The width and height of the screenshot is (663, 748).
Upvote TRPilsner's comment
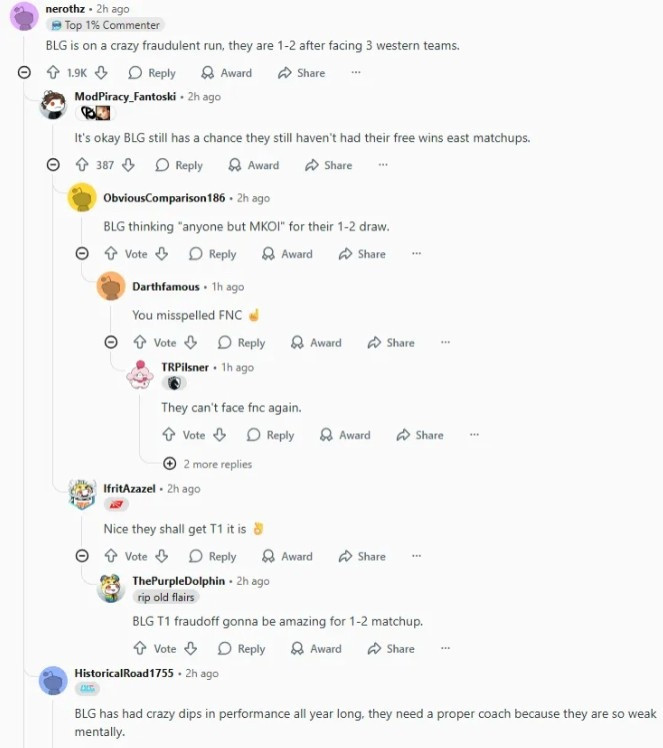(169, 435)
